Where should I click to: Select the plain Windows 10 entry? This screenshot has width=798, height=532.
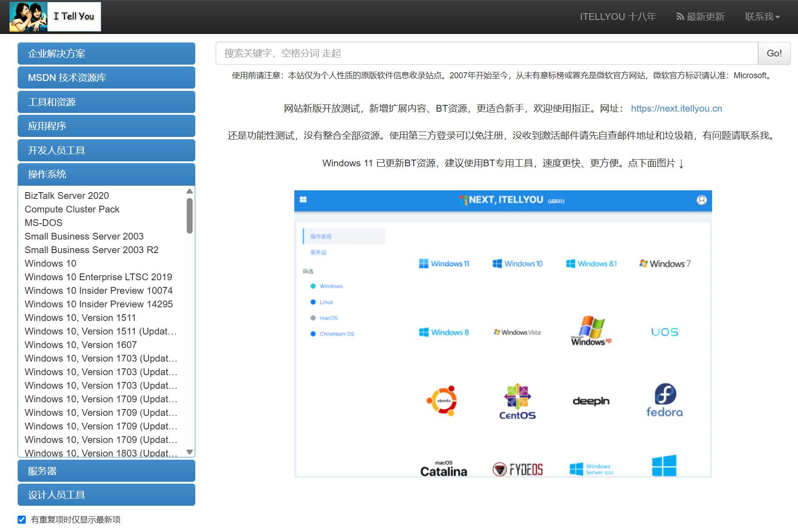coord(50,264)
